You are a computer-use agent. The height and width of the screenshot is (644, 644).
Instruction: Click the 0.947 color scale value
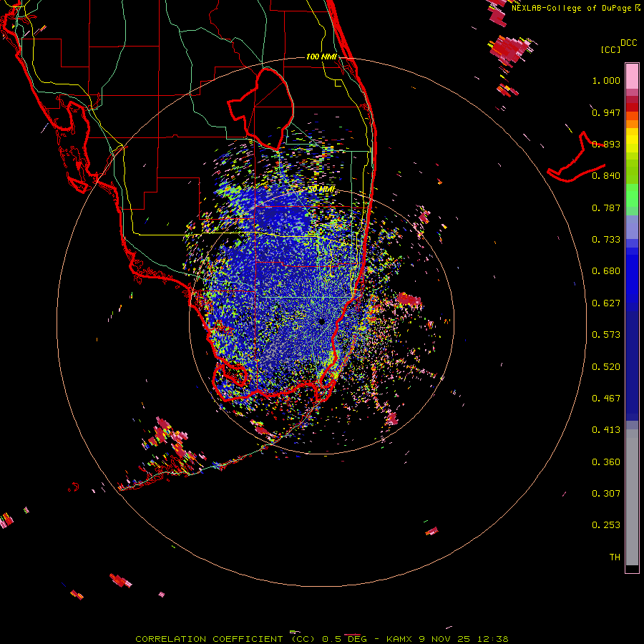(x=606, y=112)
